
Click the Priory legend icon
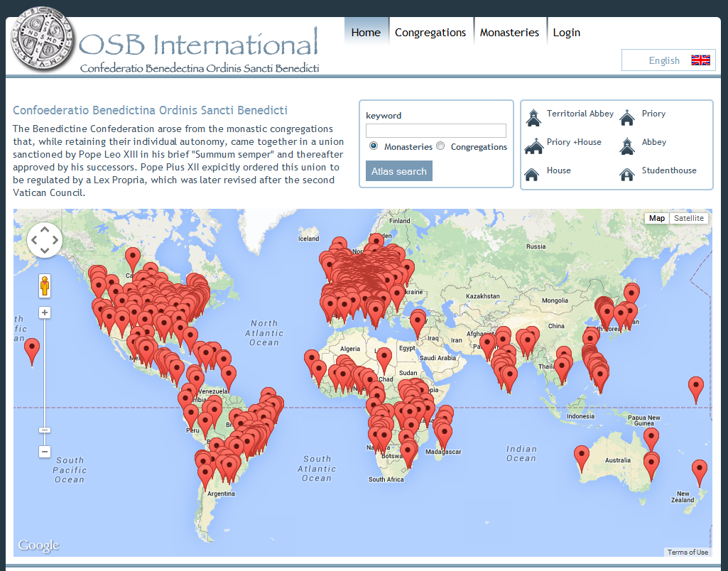tap(626, 117)
